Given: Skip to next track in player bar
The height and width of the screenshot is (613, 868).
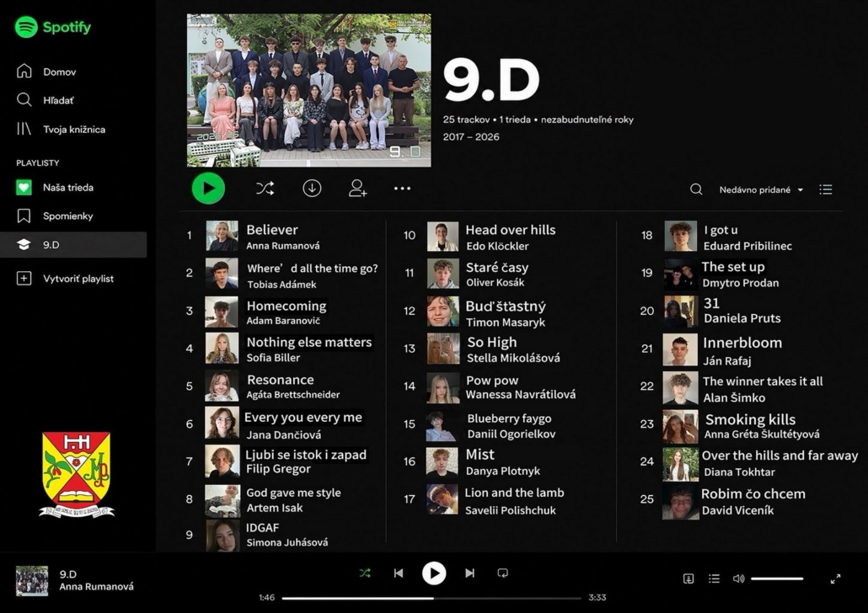Looking at the screenshot, I should pyautogui.click(x=469, y=573).
